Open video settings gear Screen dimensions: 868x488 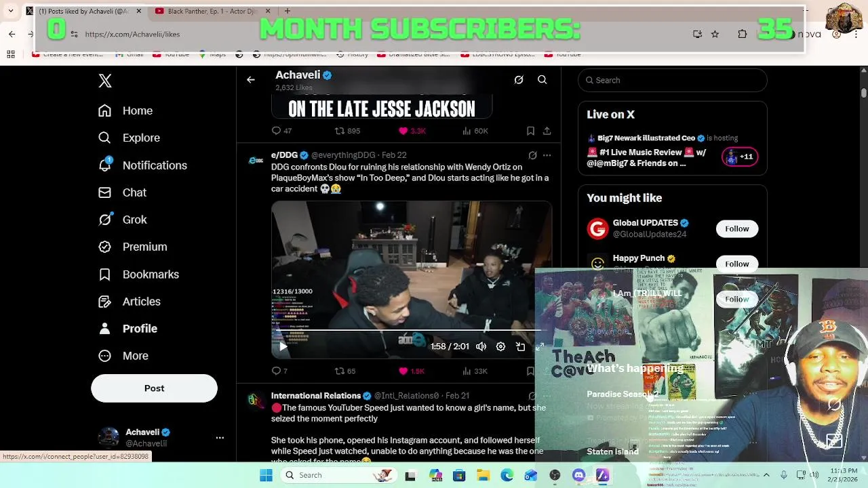coord(500,346)
